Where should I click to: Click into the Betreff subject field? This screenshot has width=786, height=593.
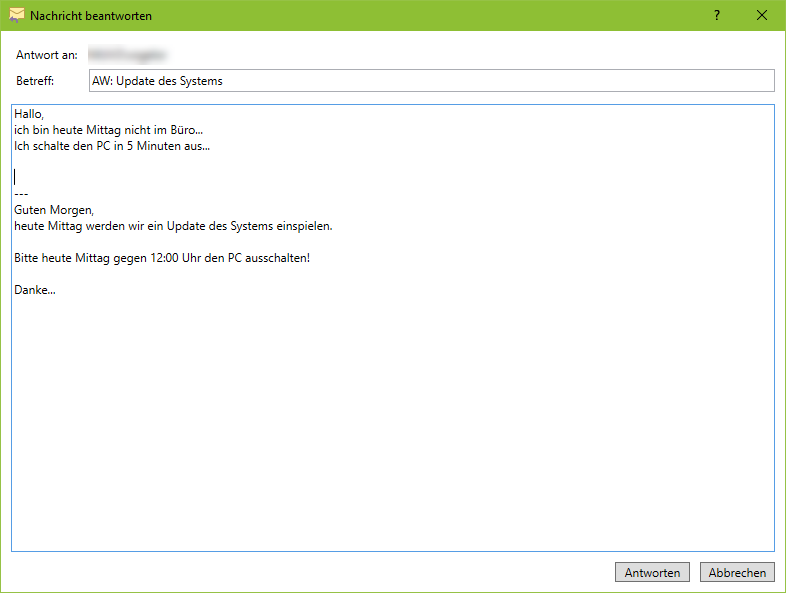coord(430,81)
